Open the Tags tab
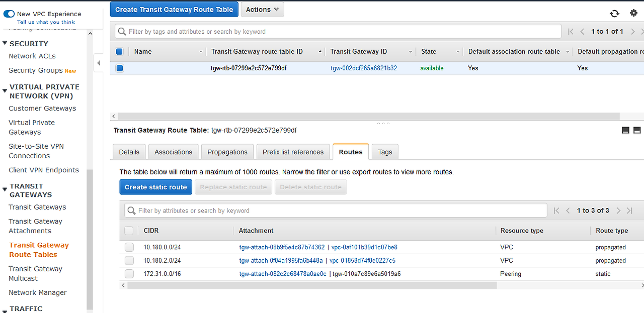The height and width of the screenshot is (313, 644). click(385, 152)
